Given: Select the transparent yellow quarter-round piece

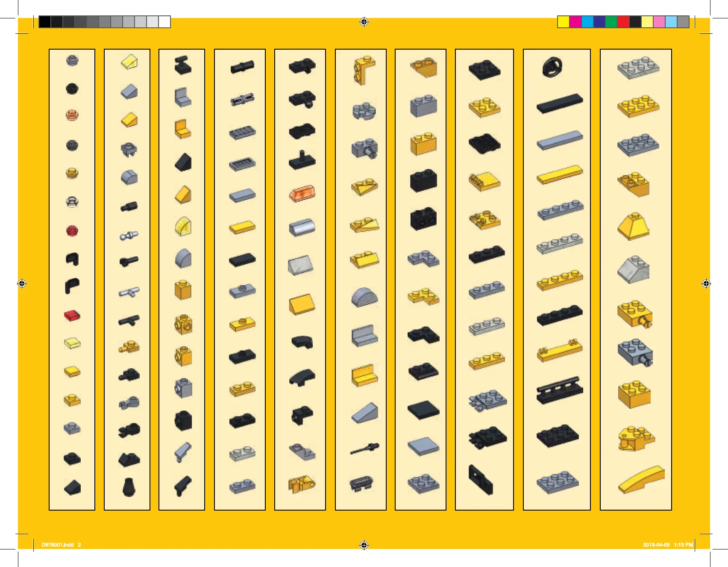Looking at the screenshot, I should click(183, 226).
